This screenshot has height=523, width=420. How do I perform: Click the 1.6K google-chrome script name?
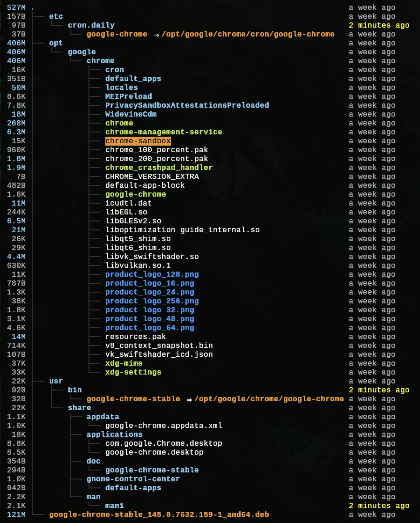tap(135, 194)
